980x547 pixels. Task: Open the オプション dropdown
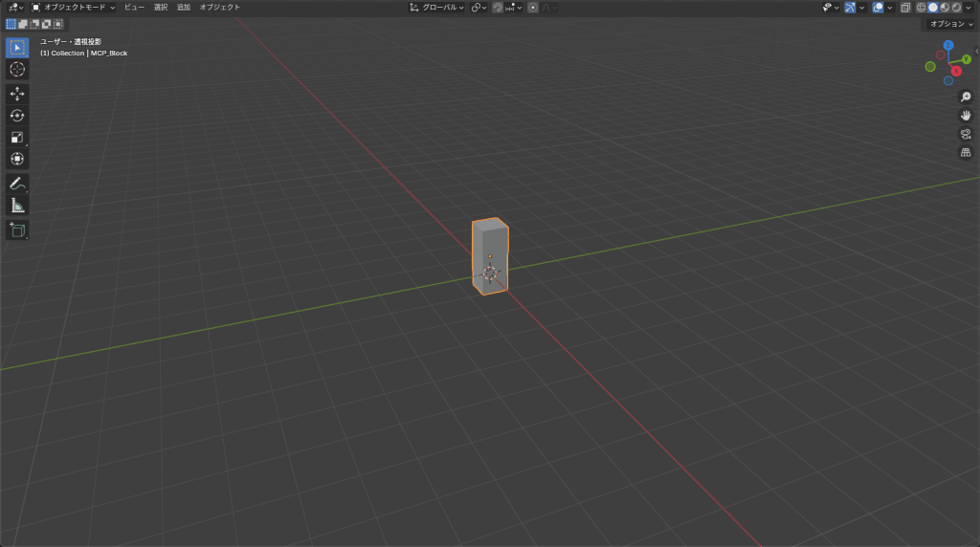950,24
